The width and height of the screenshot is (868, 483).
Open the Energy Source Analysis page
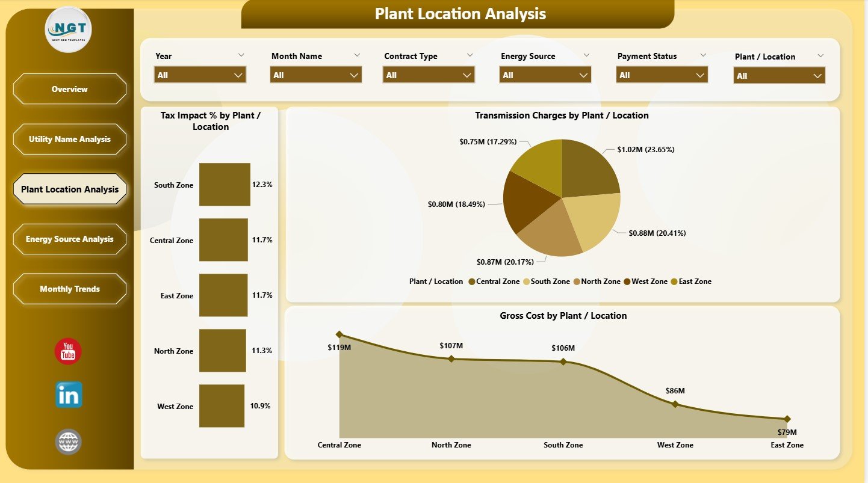tap(69, 239)
